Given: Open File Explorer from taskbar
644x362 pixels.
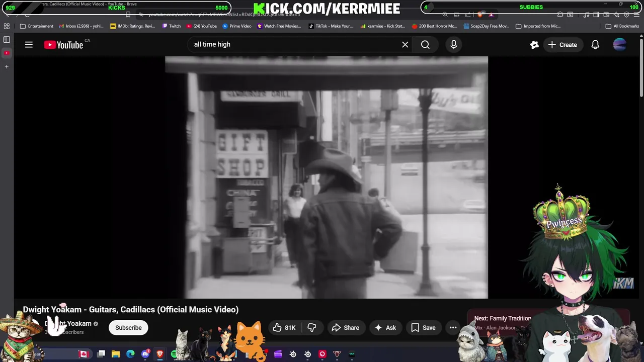Looking at the screenshot, I should tap(116, 354).
